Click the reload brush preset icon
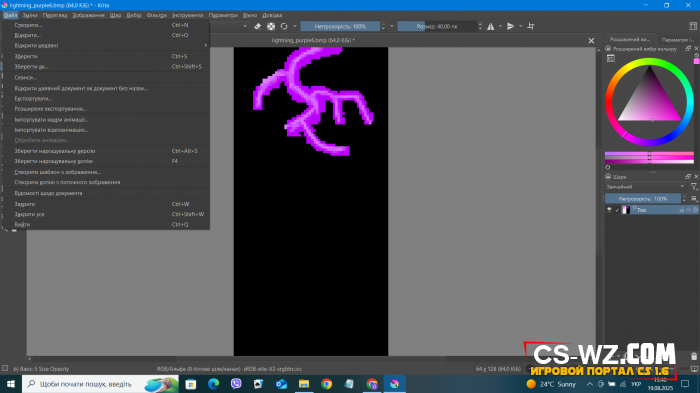The width and height of the screenshot is (700, 393). 284,26
